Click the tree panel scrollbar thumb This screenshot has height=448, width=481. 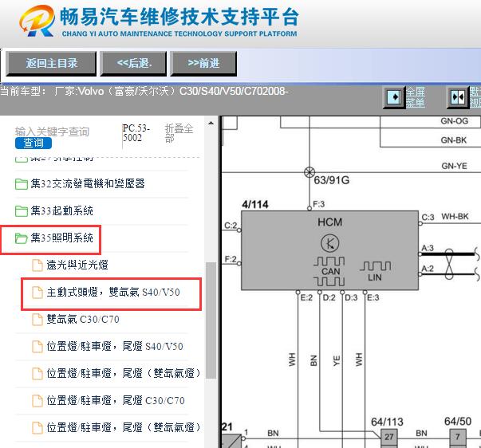(x=211, y=320)
